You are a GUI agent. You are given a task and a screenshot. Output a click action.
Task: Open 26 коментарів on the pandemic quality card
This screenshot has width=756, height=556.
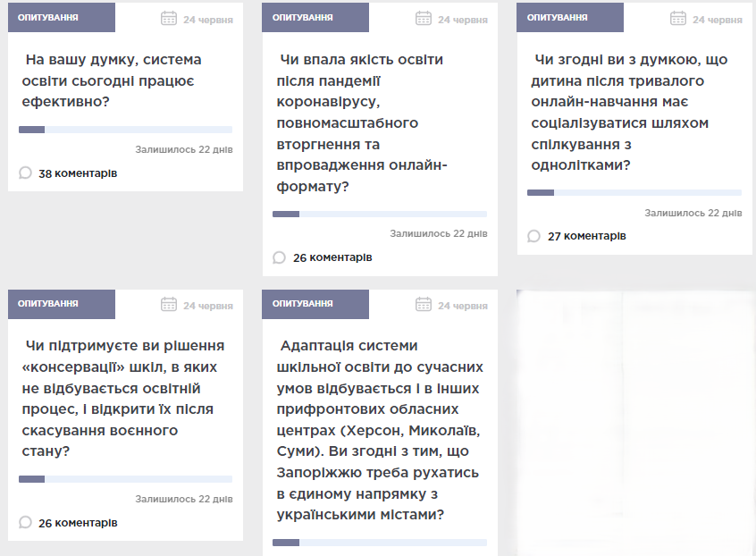pyautogui.click(x=332, y=258)
